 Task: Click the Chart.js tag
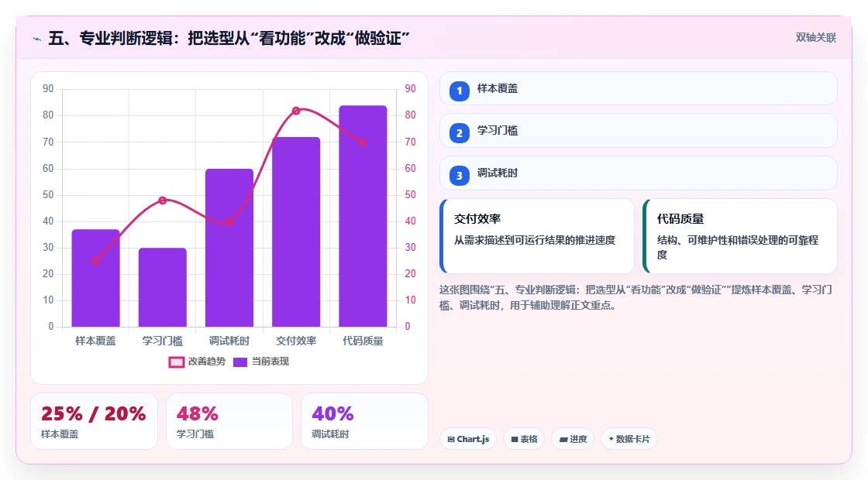click(468, 439)
